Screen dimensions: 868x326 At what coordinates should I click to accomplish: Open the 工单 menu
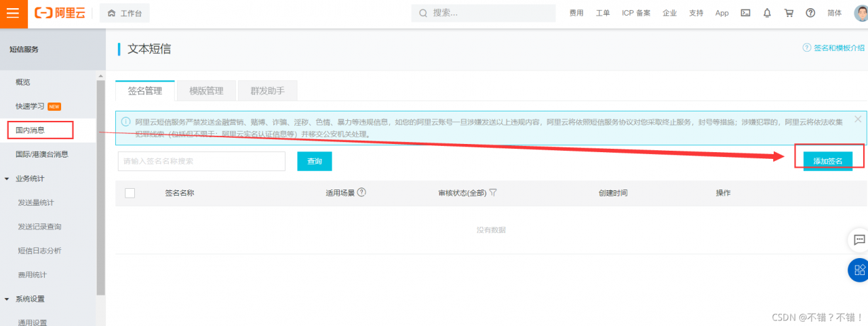click(x=603, y=13)
